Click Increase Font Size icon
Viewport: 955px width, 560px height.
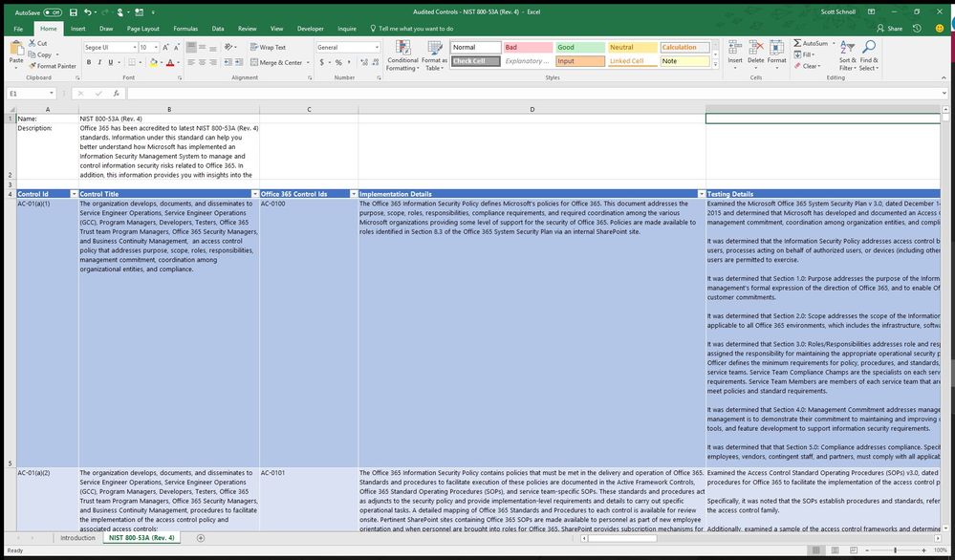click(165, 47)
